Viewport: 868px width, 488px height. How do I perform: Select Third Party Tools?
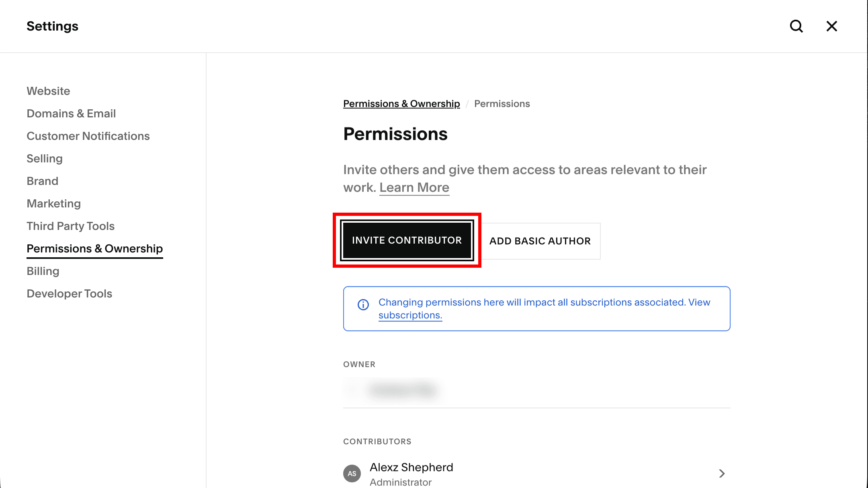[x=70, y=226]
